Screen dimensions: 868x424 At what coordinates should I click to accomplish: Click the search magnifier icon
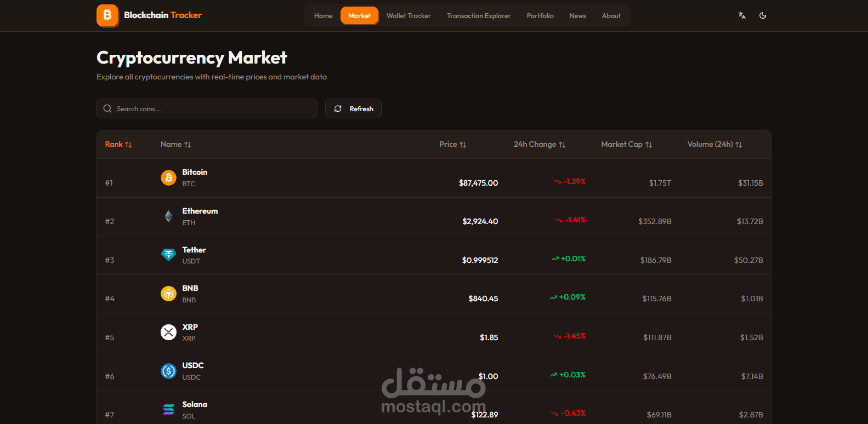[107, 108]
